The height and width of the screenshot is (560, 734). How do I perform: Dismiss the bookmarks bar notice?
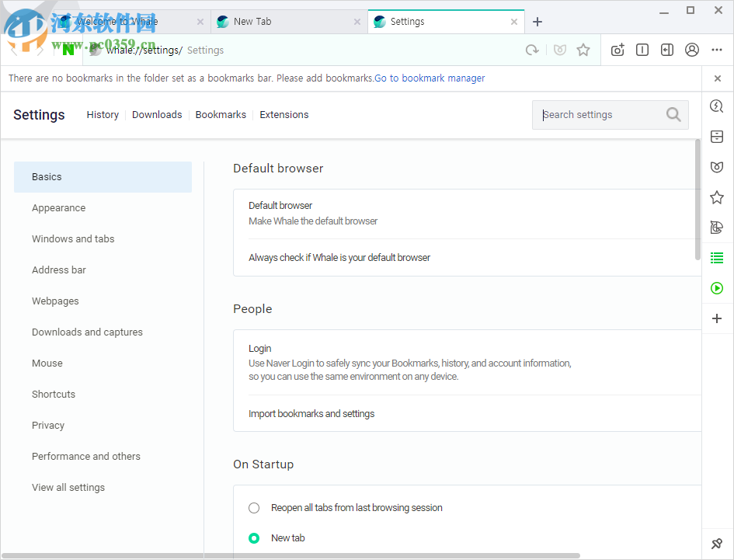[718, 78]
